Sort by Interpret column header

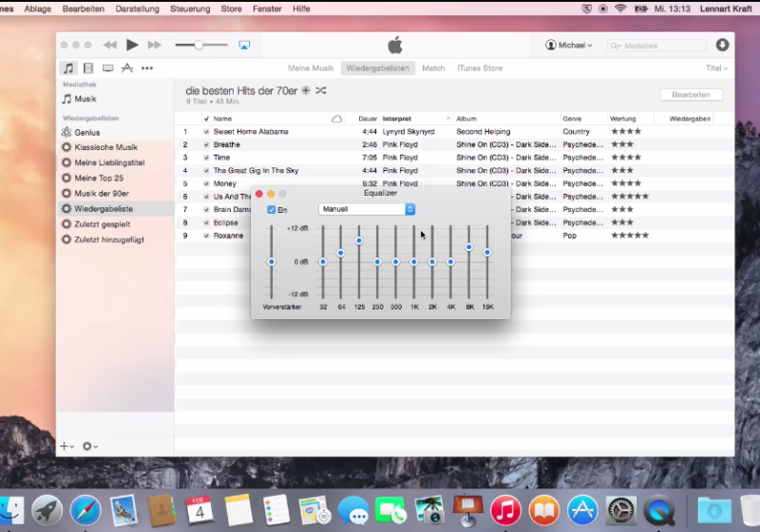pyautogui.click(x=416, y=119)
